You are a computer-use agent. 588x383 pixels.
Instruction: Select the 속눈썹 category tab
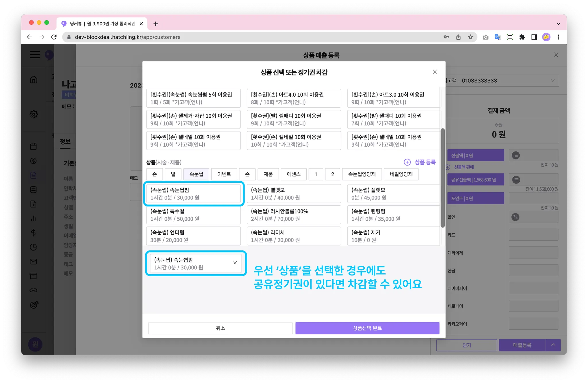(x=196, y=174)
